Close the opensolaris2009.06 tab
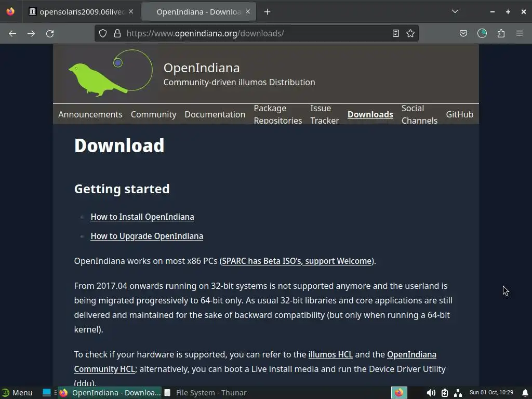The image size is (532, 399). 131,11
